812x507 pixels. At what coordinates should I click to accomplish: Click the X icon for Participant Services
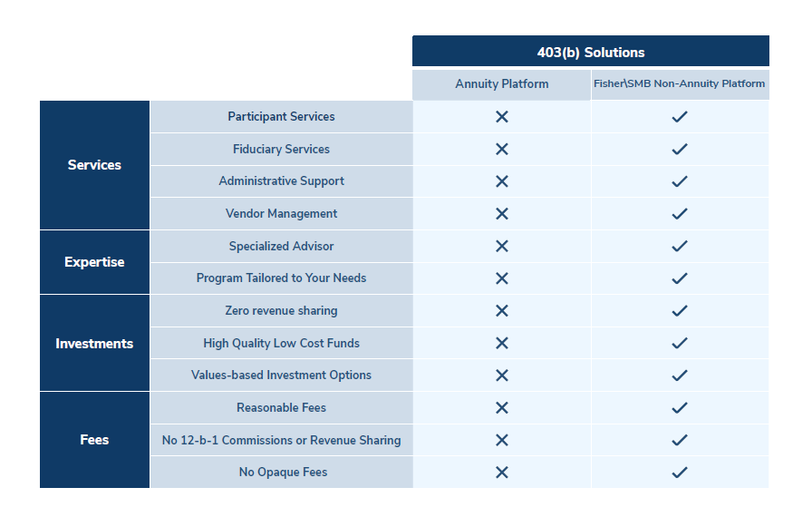coord(502,117)
